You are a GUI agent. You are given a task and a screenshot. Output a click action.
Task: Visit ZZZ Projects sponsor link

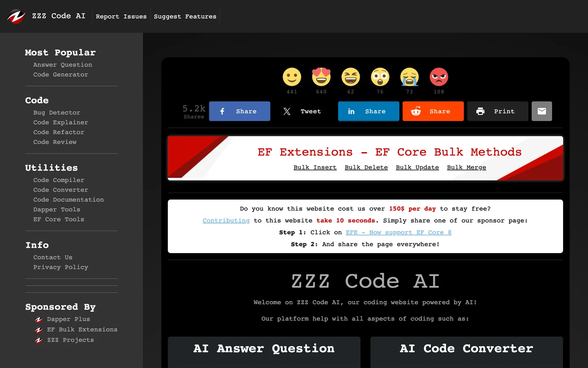tap(71, 340)
